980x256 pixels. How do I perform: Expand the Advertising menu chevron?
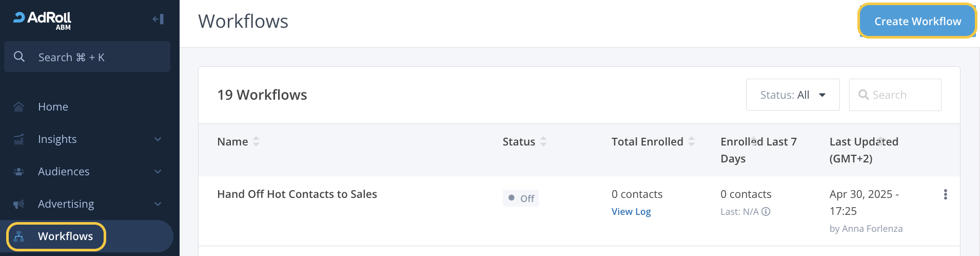point(158,204)
